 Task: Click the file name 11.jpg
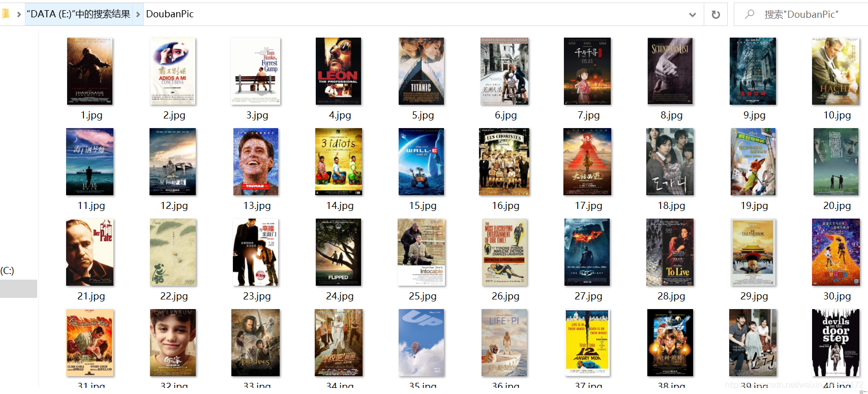[x=91, y=206]
